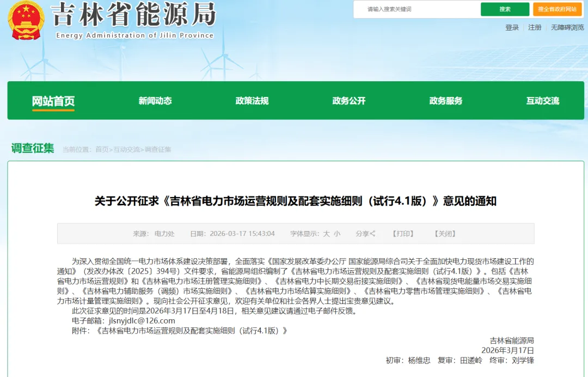Click 大 to enlarge the font size

click(x=328, y=233)
